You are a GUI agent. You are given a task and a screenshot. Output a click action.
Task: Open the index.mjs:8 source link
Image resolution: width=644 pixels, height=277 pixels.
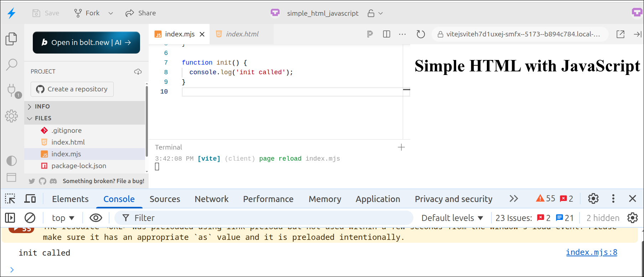tap(591, 252)
